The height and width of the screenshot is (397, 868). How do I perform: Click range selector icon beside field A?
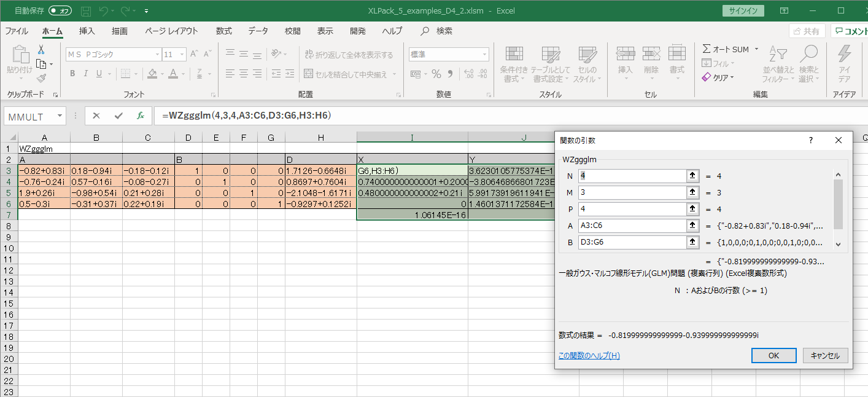(692, 226)
